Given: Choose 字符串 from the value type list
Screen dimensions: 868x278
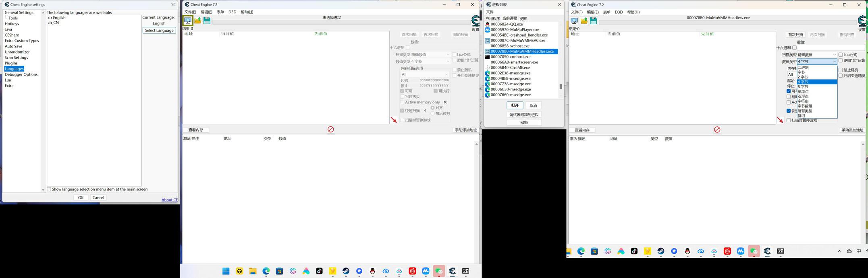Looking at the screenshot, I should tap(817, 101).
